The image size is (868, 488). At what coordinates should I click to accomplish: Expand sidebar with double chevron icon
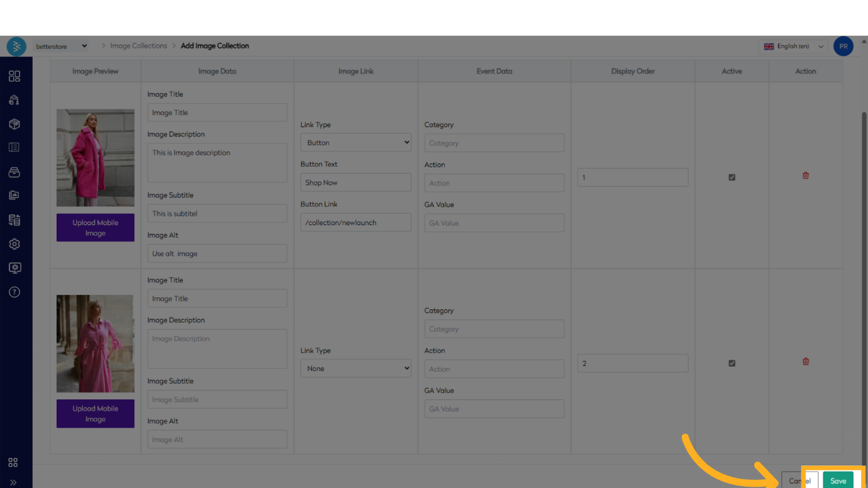click(13, 482)
